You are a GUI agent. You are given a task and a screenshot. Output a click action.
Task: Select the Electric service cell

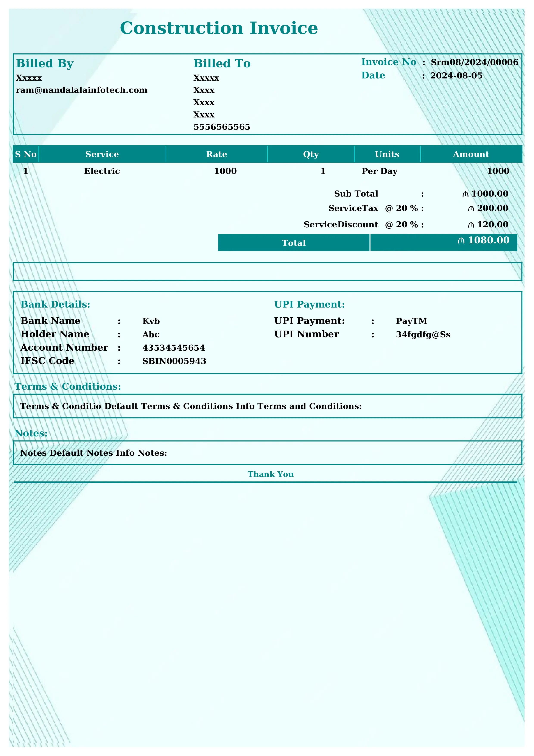pos(102,171)
